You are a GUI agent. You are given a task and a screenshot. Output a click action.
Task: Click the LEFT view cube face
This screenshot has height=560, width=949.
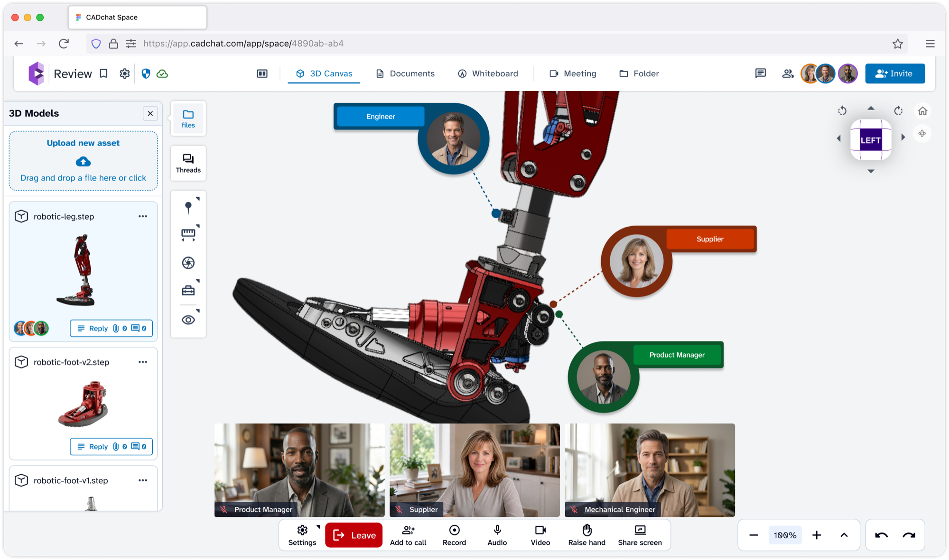(x=871, y=140)
